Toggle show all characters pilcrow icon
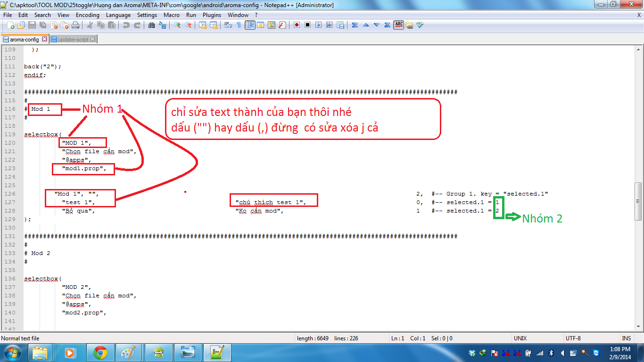The height and width of the screenshot is (362, 644). point(239,25)
